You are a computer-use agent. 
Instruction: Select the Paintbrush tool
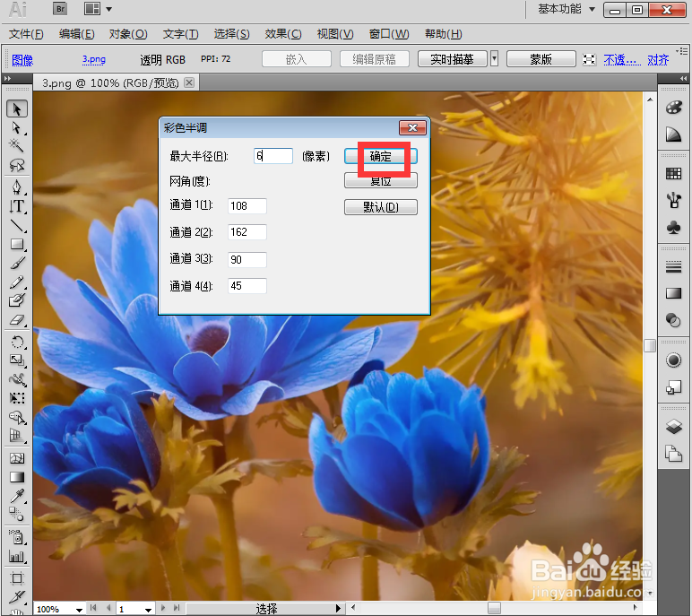[17, 264]
